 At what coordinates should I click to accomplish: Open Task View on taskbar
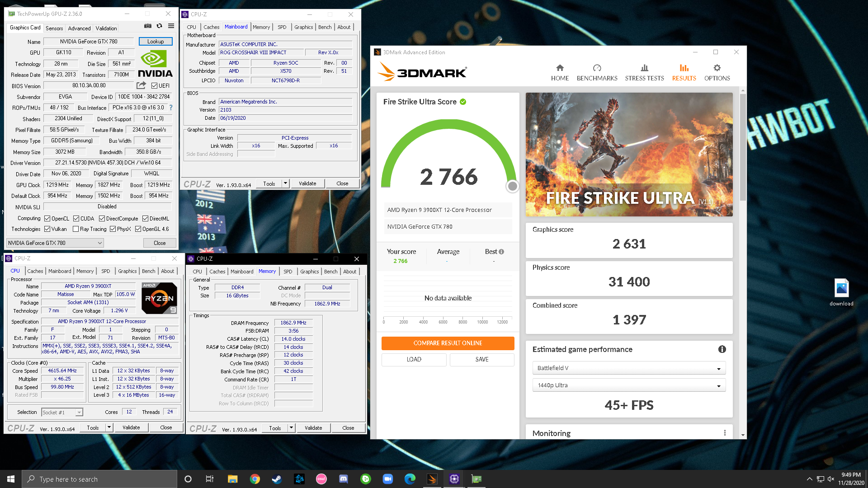(x=209, y=479)
